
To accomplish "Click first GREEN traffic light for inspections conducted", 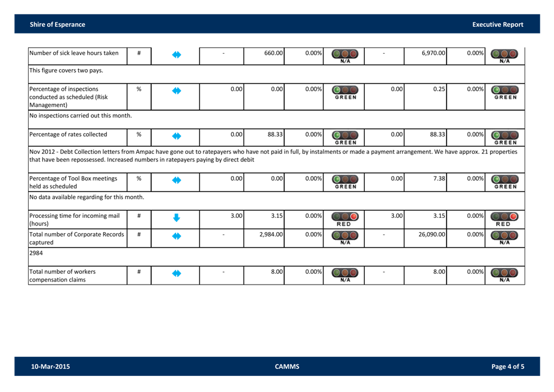I will [x=346, y=92].
